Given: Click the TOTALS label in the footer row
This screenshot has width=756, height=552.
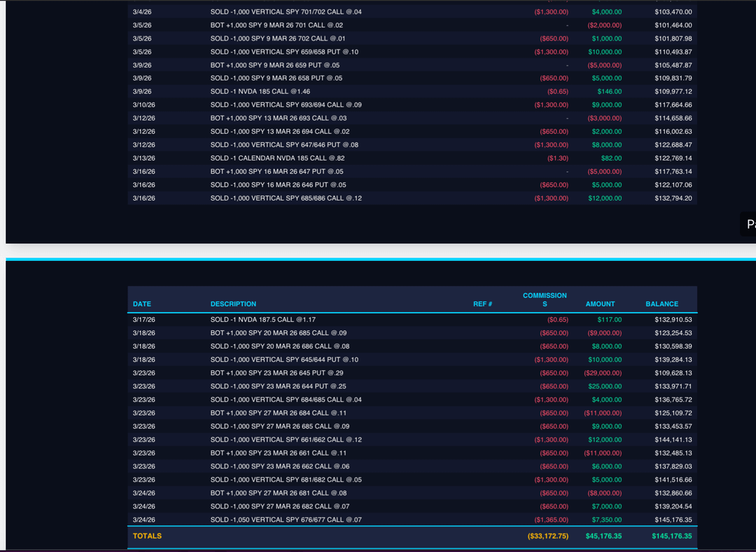Looking at the screenshot, I should 147,536.
